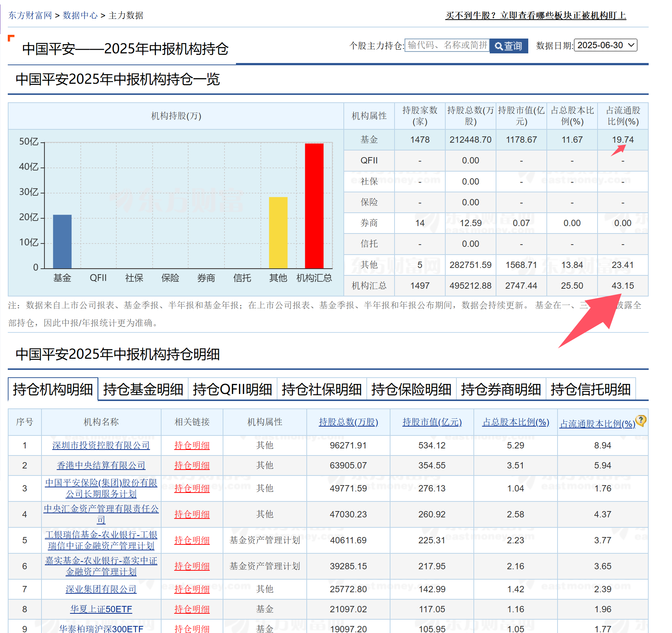Sort by 占总股本比例(%) column header
Screen dimensions: 672x633
tap(516, 422)
